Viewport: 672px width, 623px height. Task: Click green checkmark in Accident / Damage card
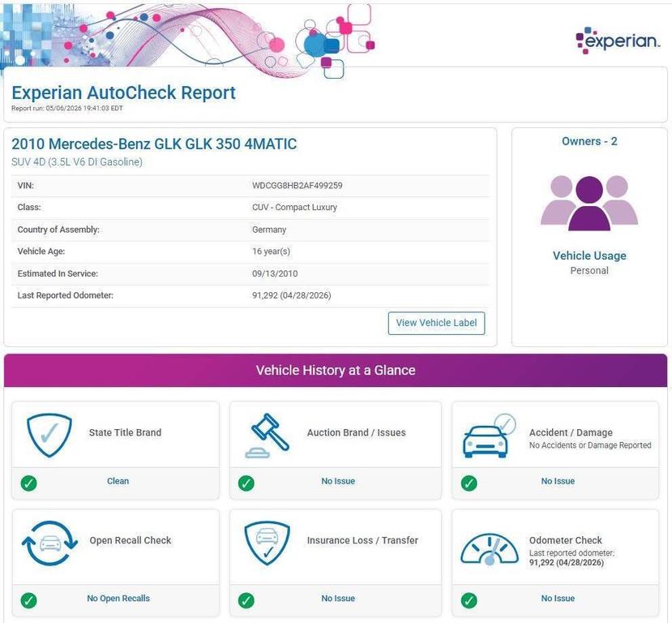pyautogui.click(x=469, y=483)
